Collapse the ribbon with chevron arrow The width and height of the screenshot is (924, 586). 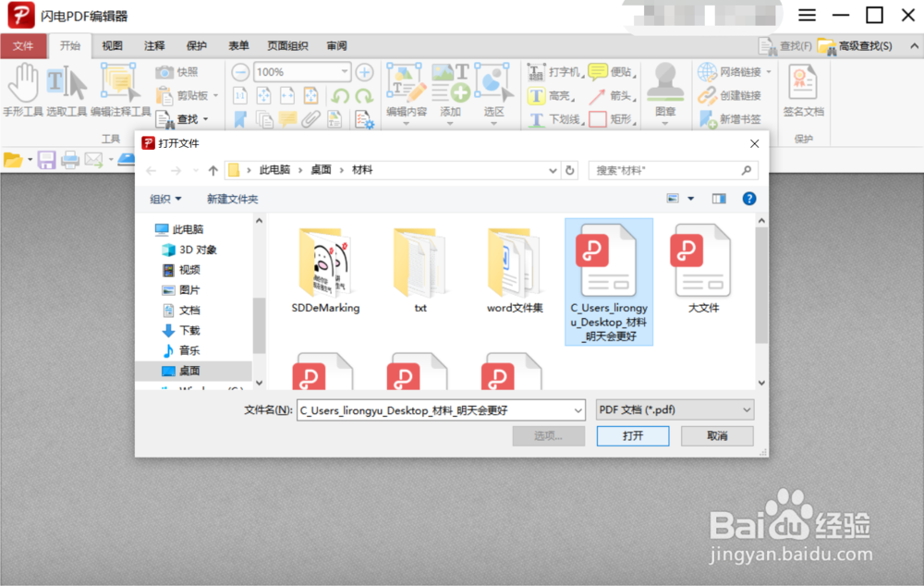click(x=914, y=46)
